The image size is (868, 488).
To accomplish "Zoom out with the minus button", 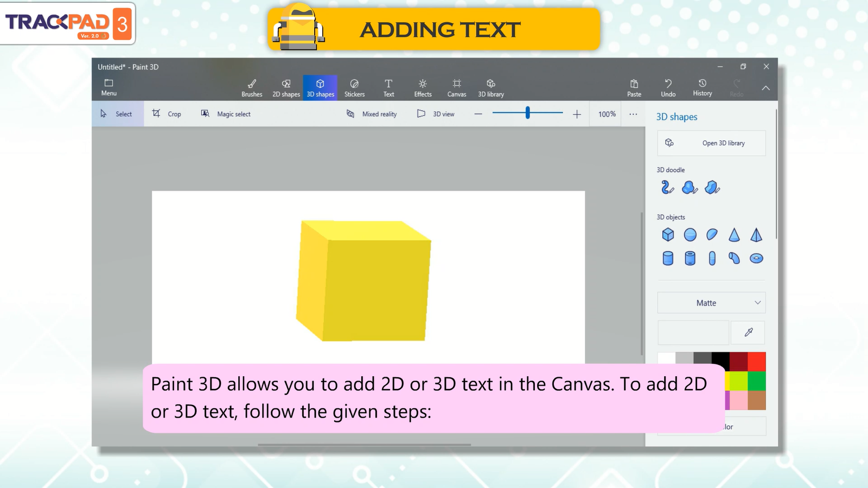I will [x=478, y=114].
